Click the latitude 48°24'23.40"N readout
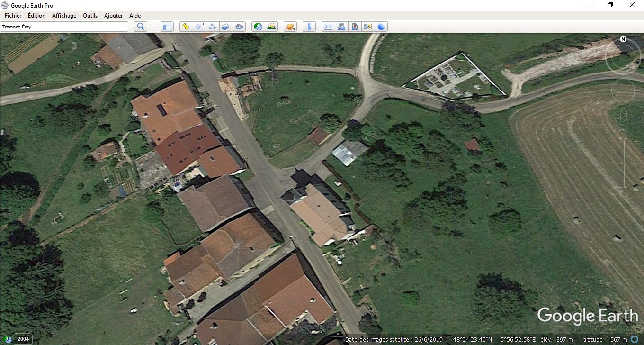 [473, 339]
